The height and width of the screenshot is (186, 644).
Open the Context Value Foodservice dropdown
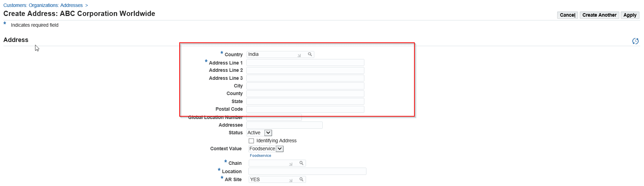(x=266, y=149)
